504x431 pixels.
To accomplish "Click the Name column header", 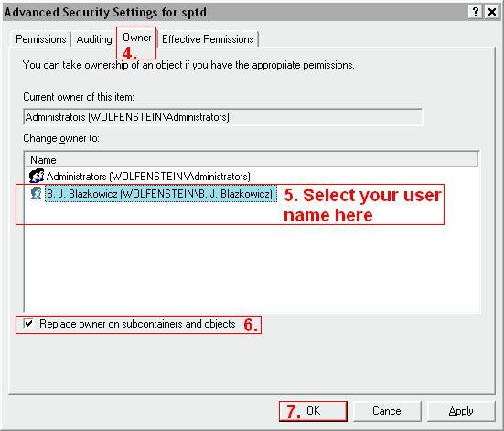I will [x=251, y=159].
